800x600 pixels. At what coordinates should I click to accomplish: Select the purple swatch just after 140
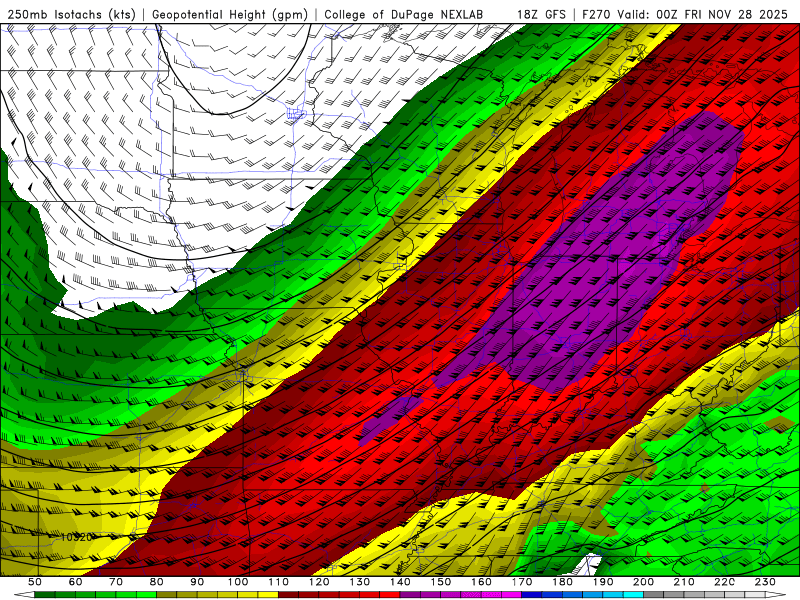point(411,595)
